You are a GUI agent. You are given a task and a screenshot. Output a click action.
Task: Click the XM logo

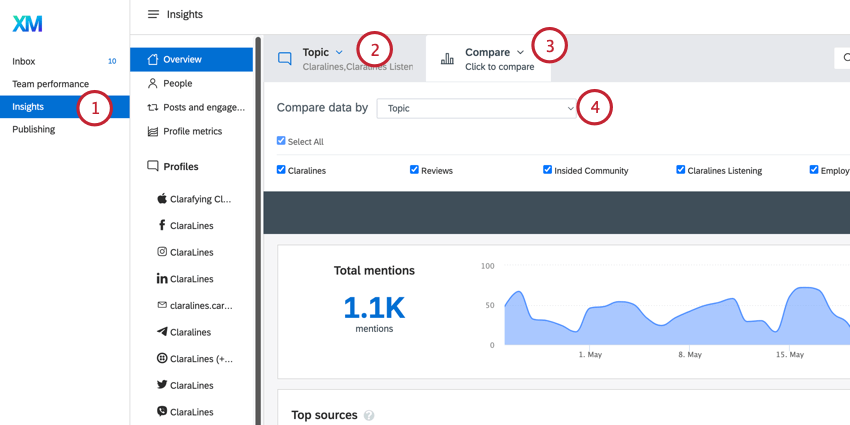point(27,24)
